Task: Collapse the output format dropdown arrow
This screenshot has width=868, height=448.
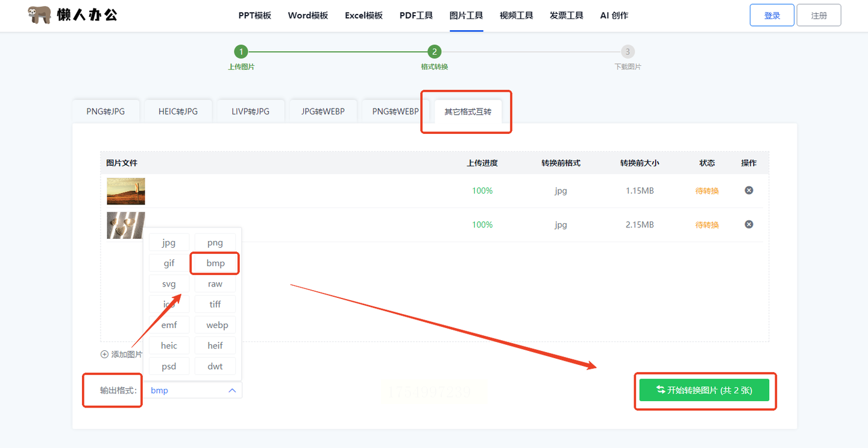Action: click(x=232, y=391)
